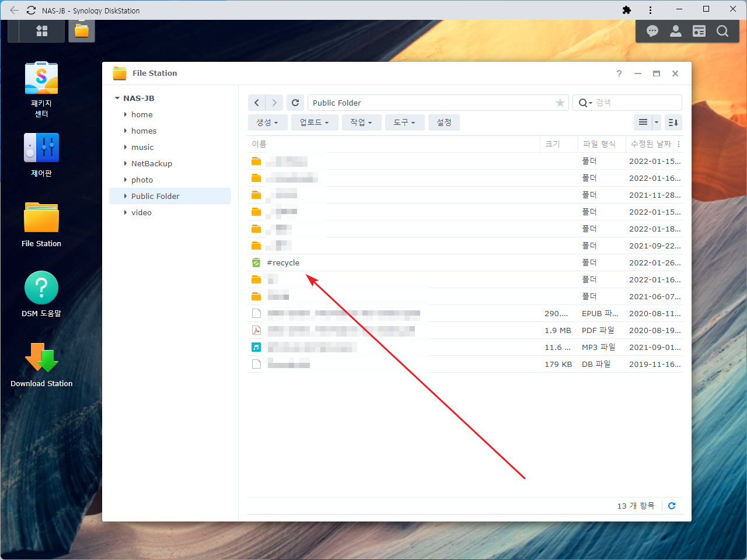Go back in File Station
The image size is (747, 560).
click(x=257, y=103)
